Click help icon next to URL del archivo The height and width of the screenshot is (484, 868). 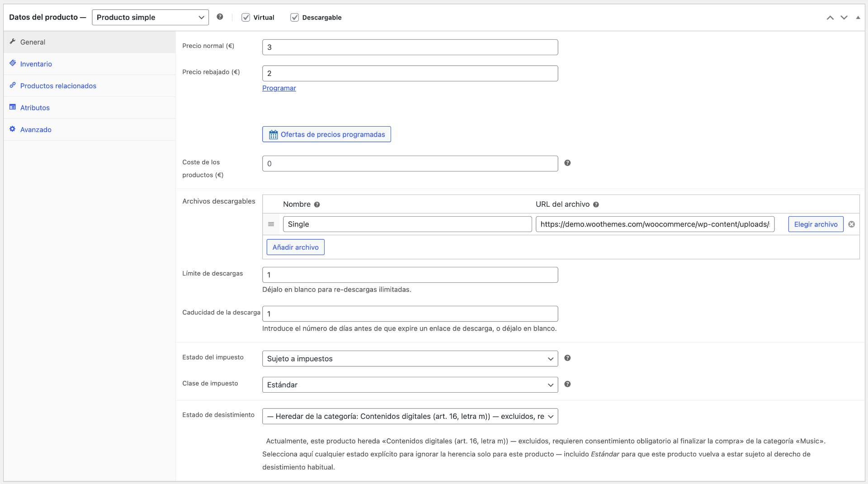(596, 204)
